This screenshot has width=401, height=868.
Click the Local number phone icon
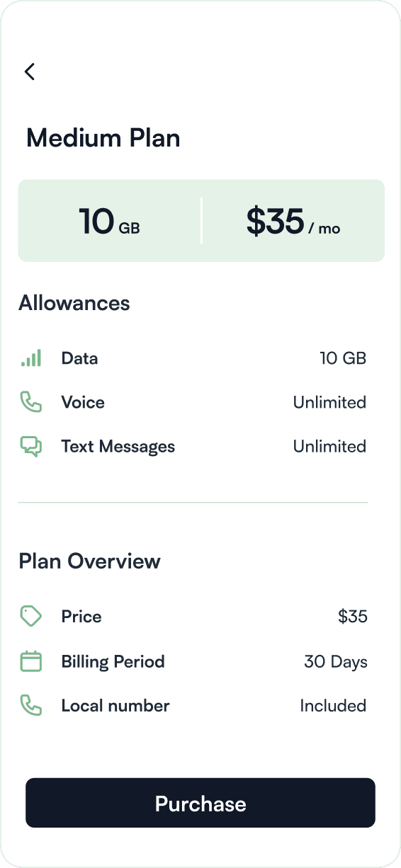pos(30,706)
